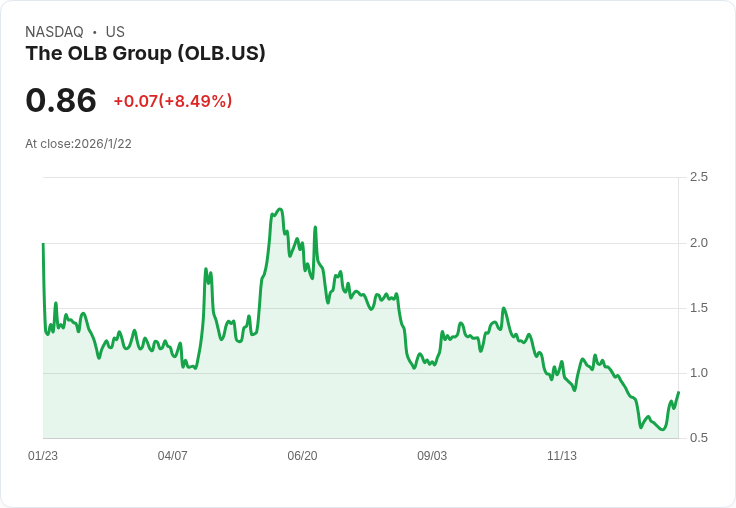
Task: Click the 1.0 price axis label
Action: tap(698, 373)
